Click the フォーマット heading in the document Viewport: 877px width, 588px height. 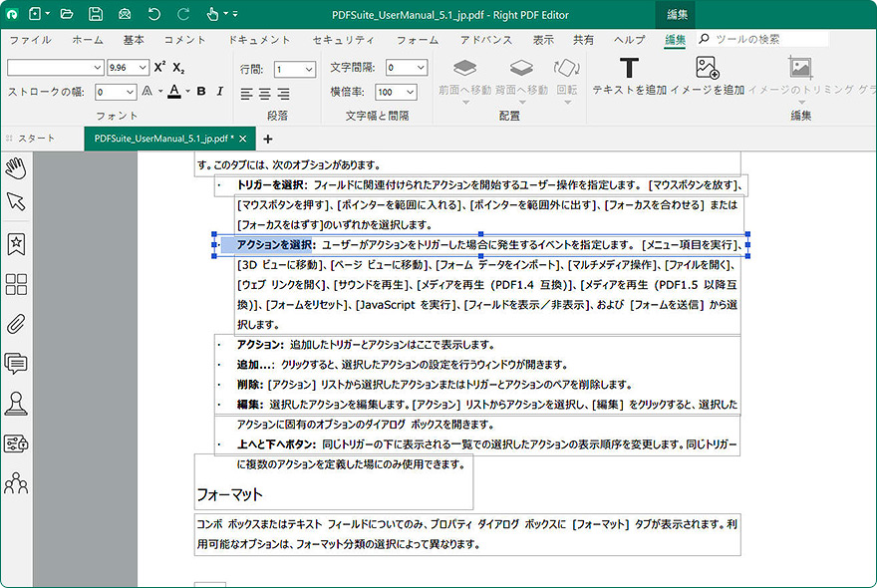tap(229, 494)
